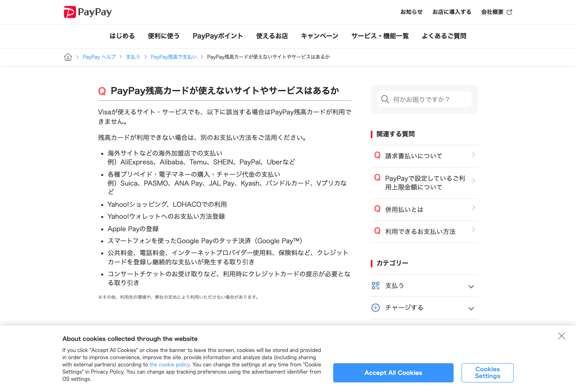The image size is (576, 392).
Task: Open the よくあるご質問 menu item
Action: pyautogui.click(x=444, y=36)
